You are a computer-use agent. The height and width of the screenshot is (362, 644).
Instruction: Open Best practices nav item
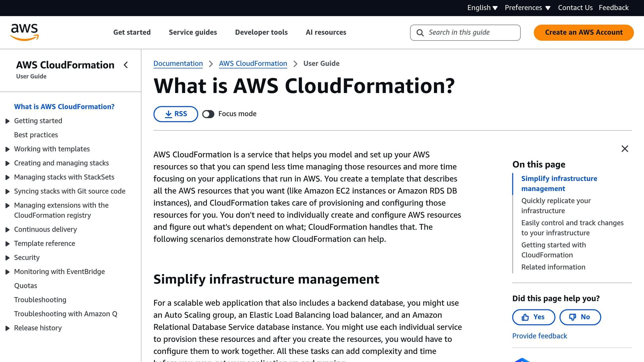point(36,135)
